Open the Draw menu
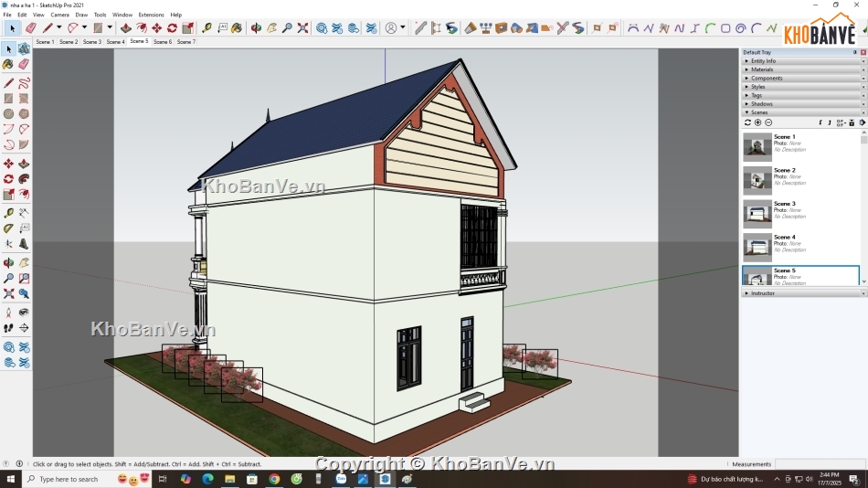Screen dimensions: 868x488 tap(81, 15)
